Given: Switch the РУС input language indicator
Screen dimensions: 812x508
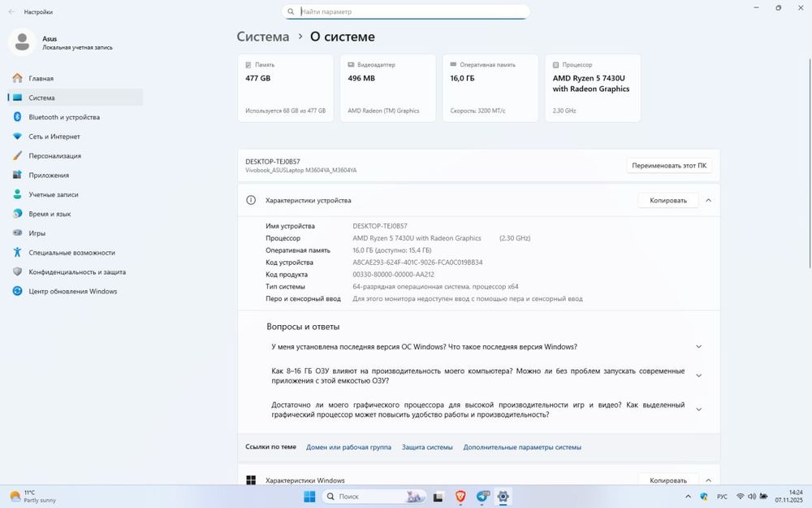Looking at the screenshot, I should tap(722, 497).
